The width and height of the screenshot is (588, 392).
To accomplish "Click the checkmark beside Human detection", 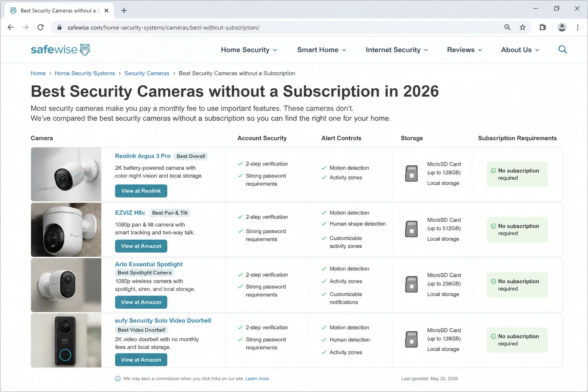I will [324, 340].
